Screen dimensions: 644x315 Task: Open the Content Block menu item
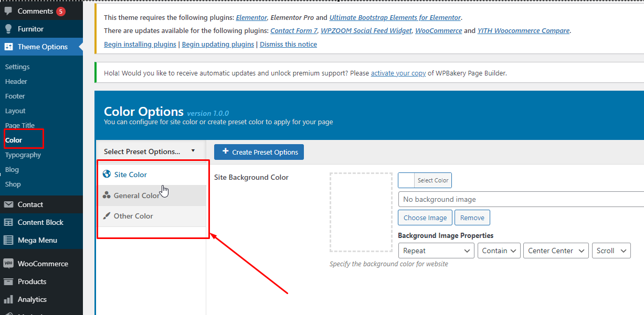pyautogui.click(x=41, y=222)
